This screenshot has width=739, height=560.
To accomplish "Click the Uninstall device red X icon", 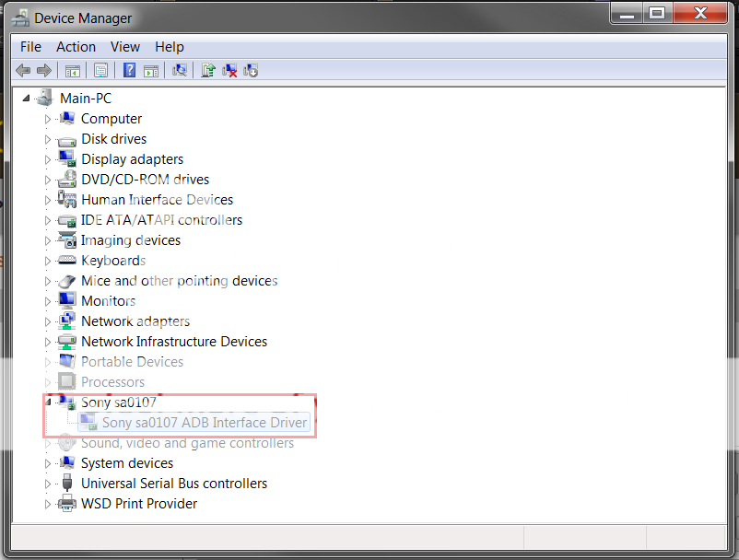I will pos(230,71).
